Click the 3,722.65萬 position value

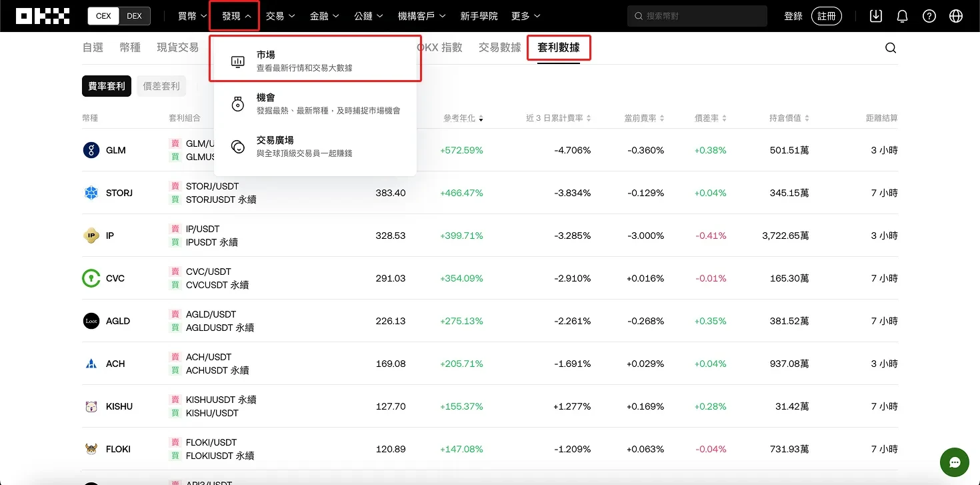(x=785, y=235)
